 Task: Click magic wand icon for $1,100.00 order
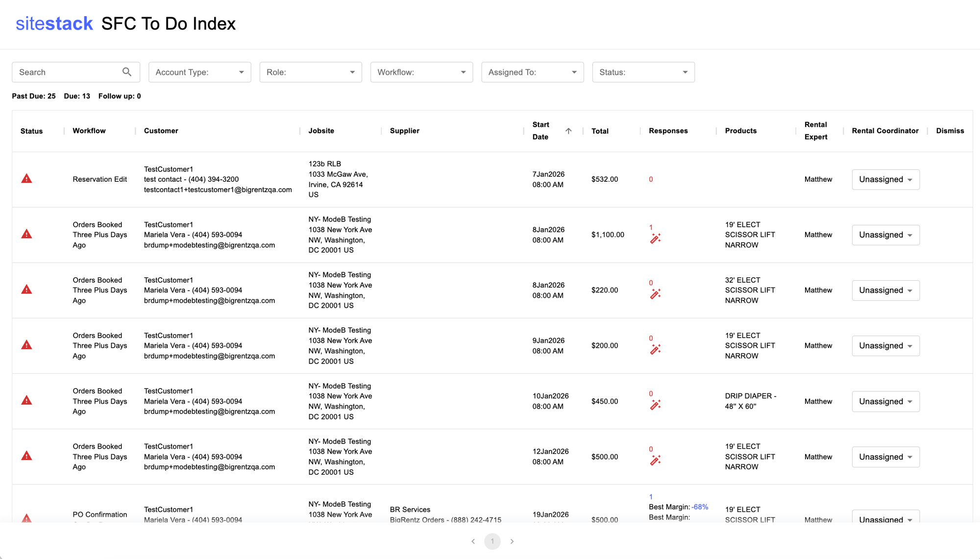(x=655, y=239)
